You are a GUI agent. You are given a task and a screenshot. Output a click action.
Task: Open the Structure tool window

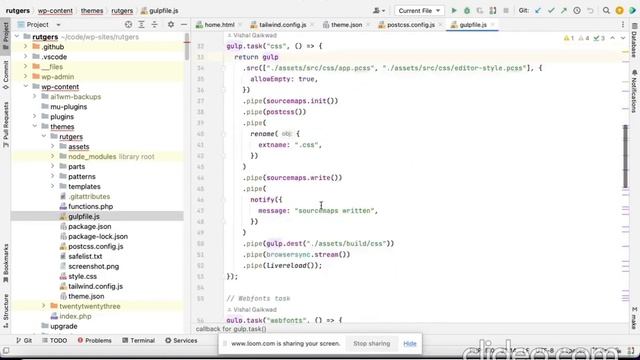coord(5,310)
